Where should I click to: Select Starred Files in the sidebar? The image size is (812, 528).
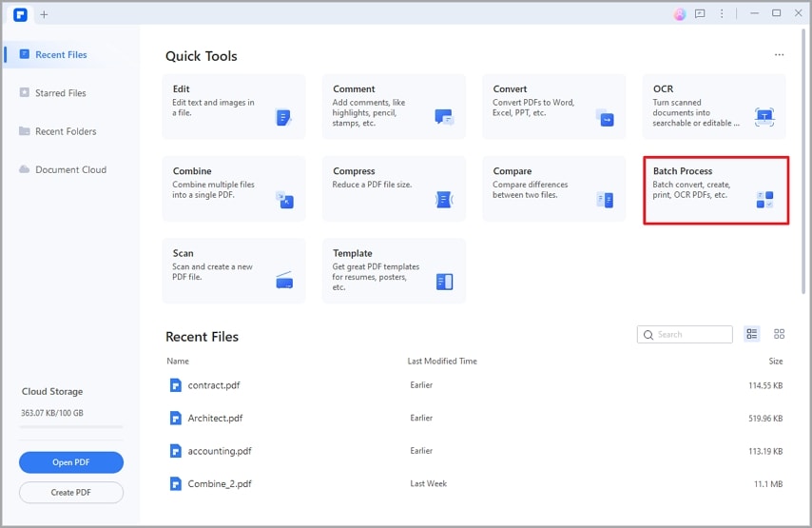(x=61, y=92)
